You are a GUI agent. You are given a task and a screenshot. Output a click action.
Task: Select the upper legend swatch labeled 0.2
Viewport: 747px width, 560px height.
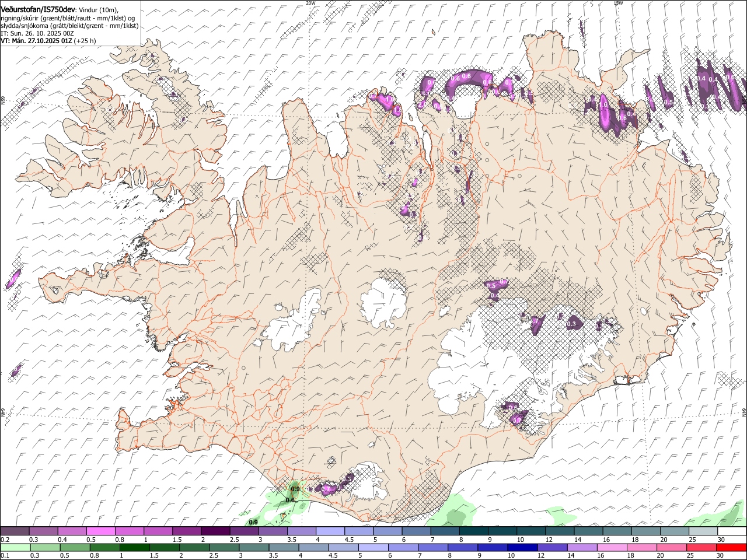(15, 531)
